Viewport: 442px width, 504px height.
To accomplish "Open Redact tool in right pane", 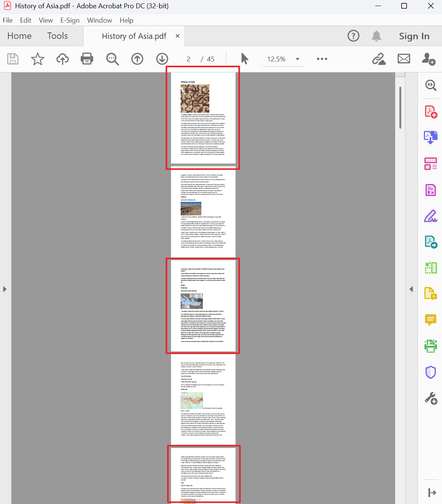I will [431, 190].
